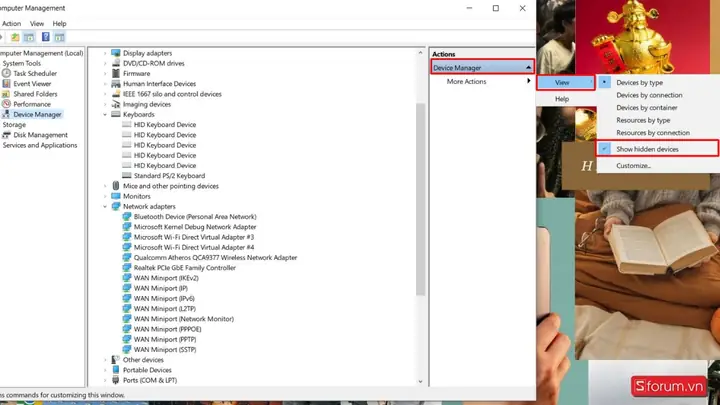This screenshot has width=720, height=405.
Task: Click the Firmware category icon
Action: pyautogui.click(x=116, y=73)
